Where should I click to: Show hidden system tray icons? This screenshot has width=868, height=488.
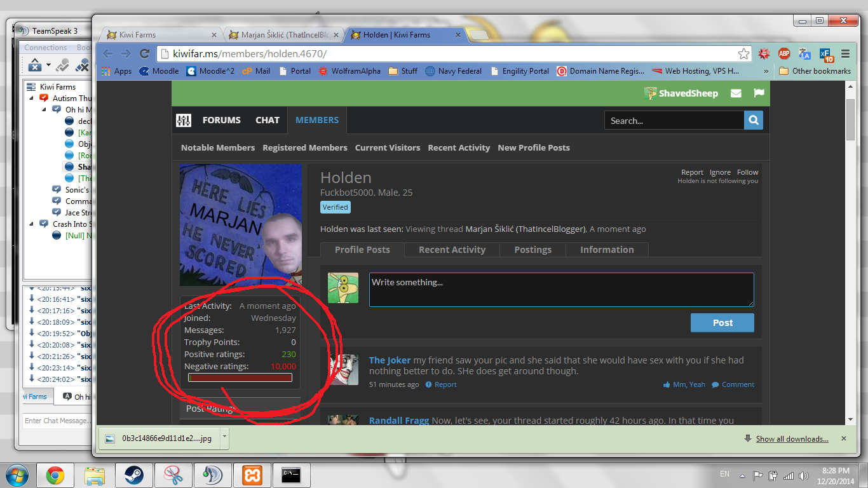(741, 475)
